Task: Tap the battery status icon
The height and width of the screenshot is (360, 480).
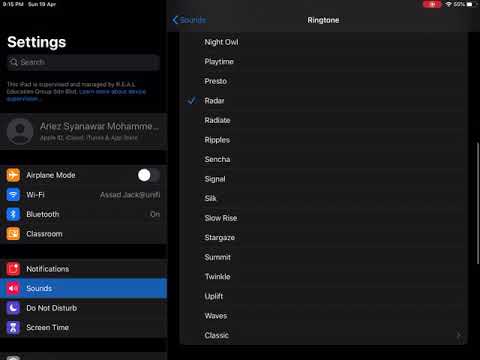Action: tap(470, 4)
